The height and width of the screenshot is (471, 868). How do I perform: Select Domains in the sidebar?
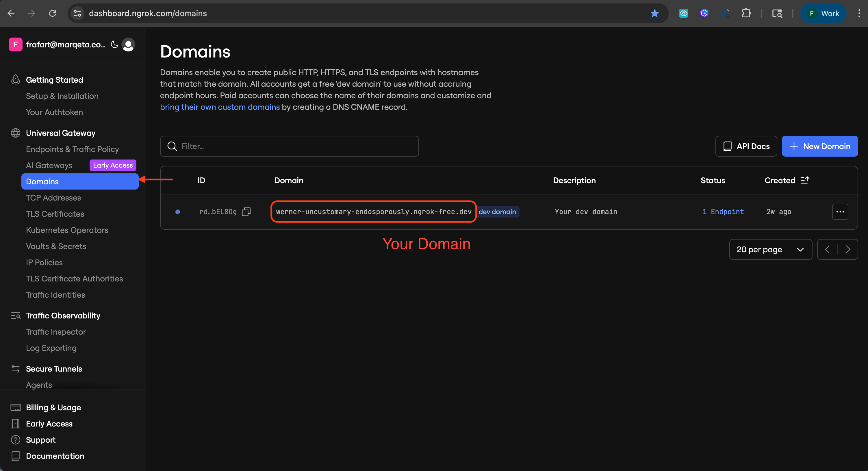pos(80,181)
